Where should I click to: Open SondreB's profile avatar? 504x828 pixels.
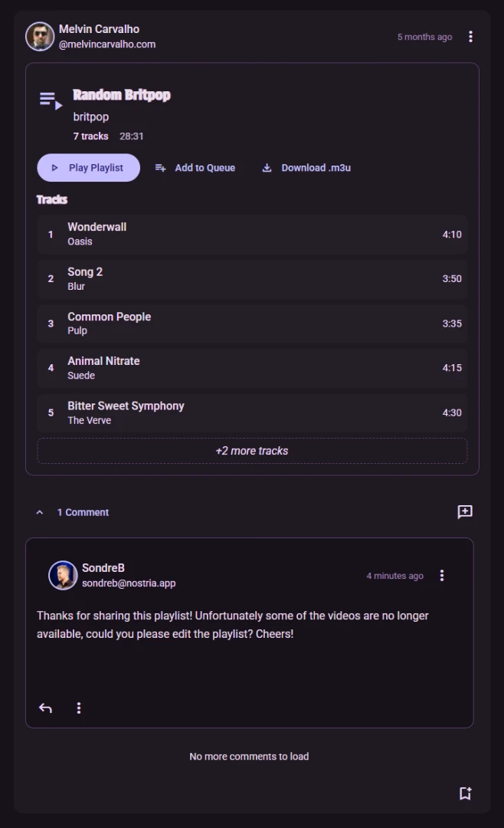coord(63,576)
